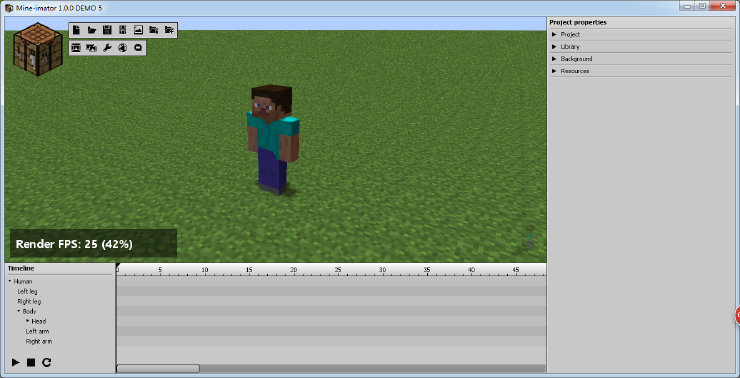Open the website via the globe icon
Viewport: 740px width, 378px height.
coord(123,48)
